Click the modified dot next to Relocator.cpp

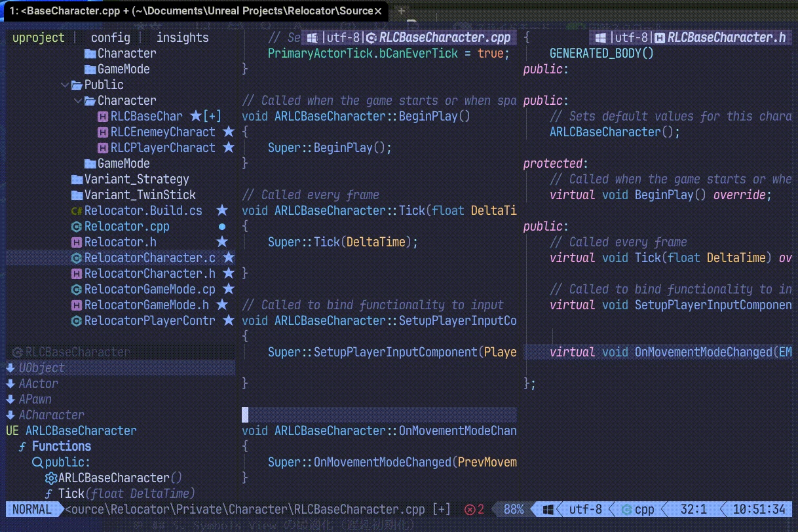point(222,226)
